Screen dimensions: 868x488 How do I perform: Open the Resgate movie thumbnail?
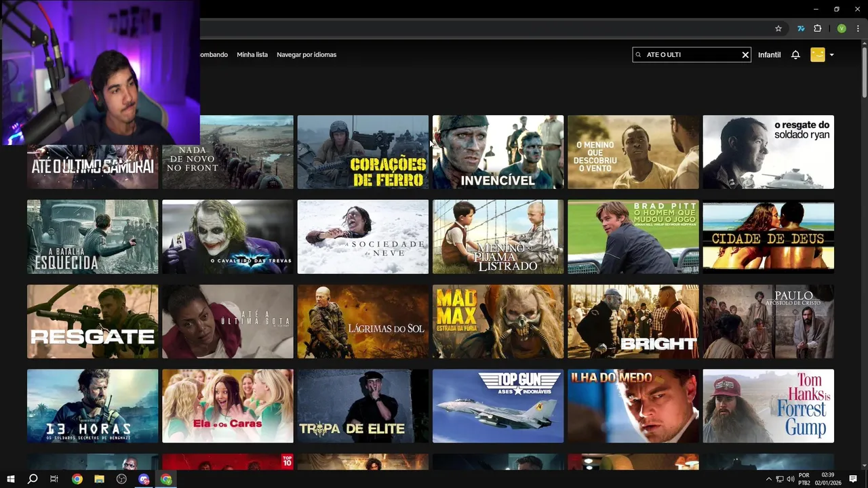[93, 321]
